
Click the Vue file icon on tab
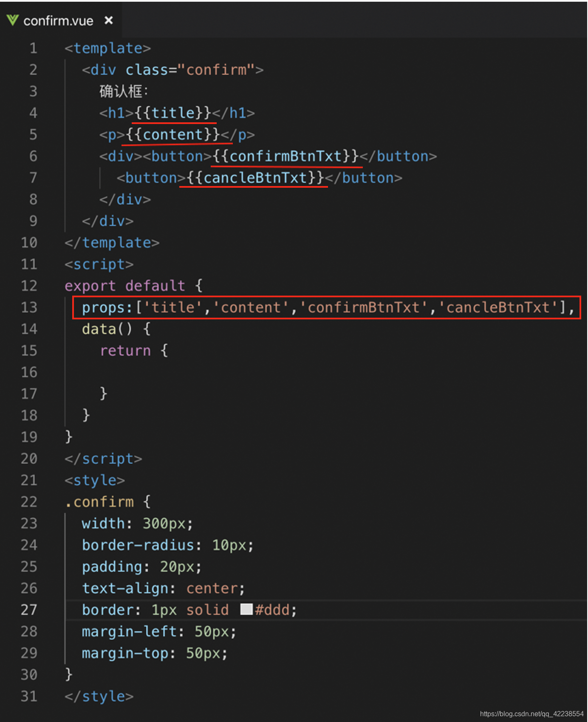click(x=13, y=20)
